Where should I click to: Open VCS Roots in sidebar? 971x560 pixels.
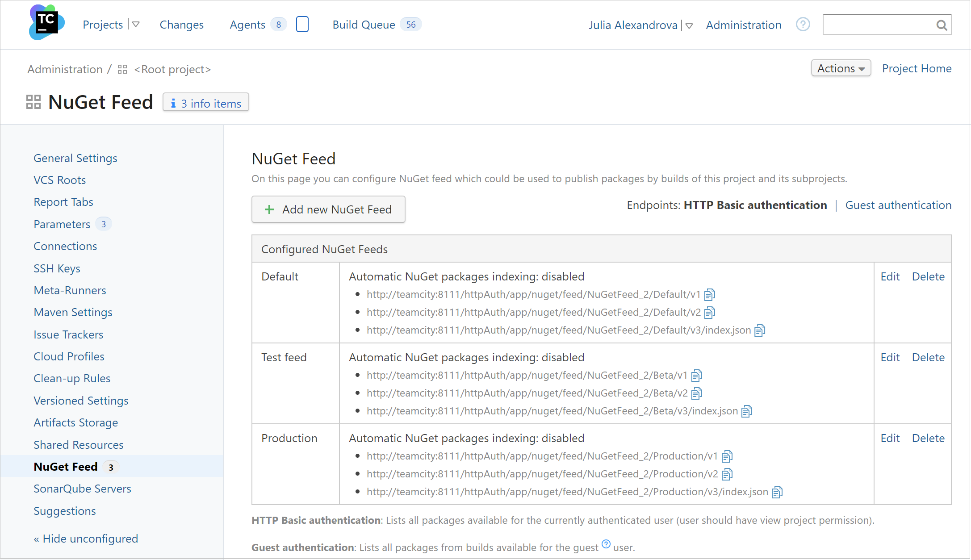coord(60,180)
